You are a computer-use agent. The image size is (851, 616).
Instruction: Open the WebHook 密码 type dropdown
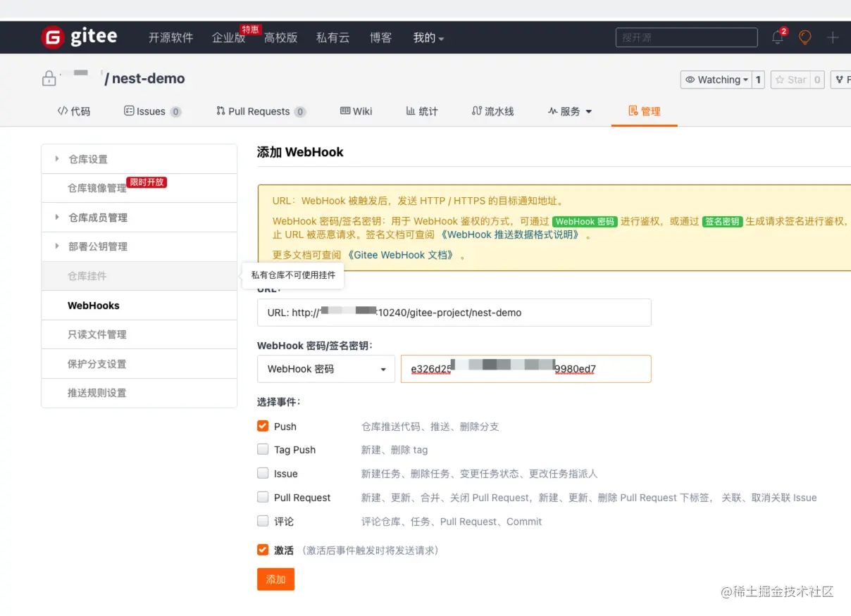[326, 369]
